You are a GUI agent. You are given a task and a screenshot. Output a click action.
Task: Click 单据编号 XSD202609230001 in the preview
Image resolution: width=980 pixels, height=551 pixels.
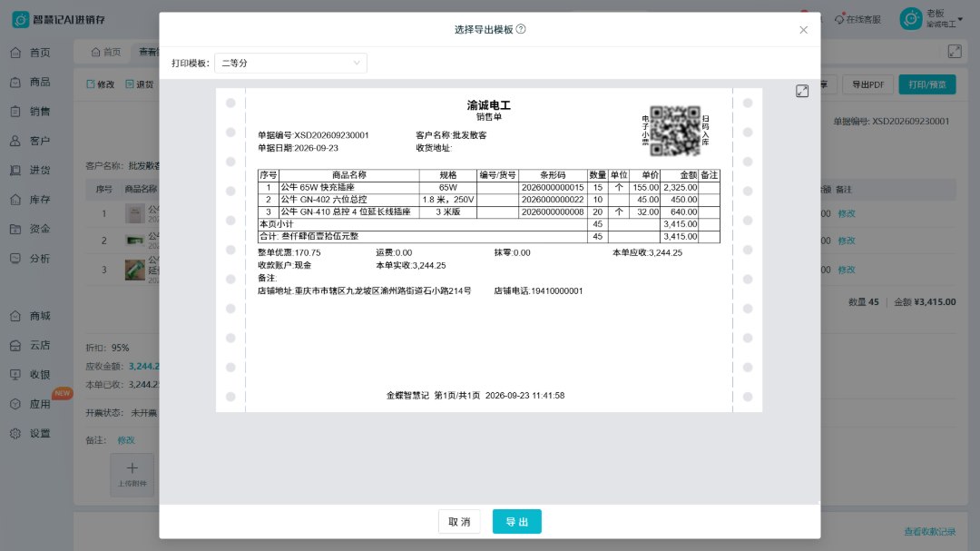[313, 135]
